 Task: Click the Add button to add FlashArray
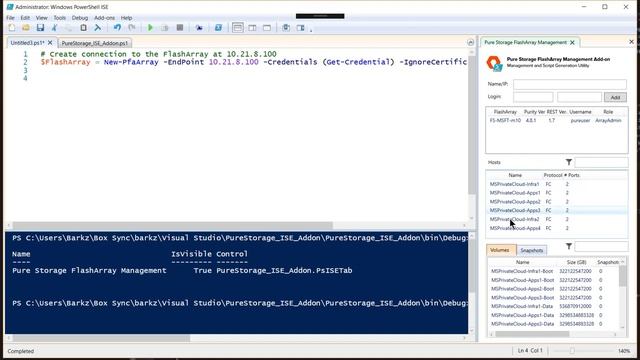tap(615, 97)
